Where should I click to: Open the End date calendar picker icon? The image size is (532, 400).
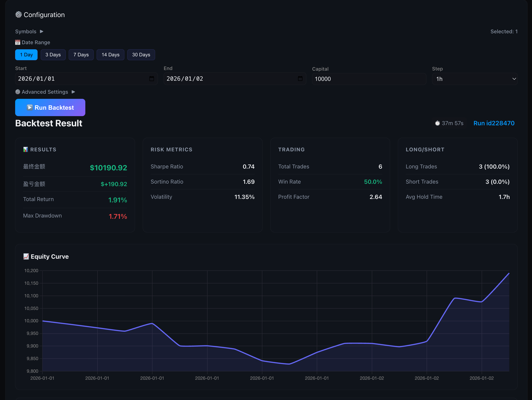[x=300, y=79]
